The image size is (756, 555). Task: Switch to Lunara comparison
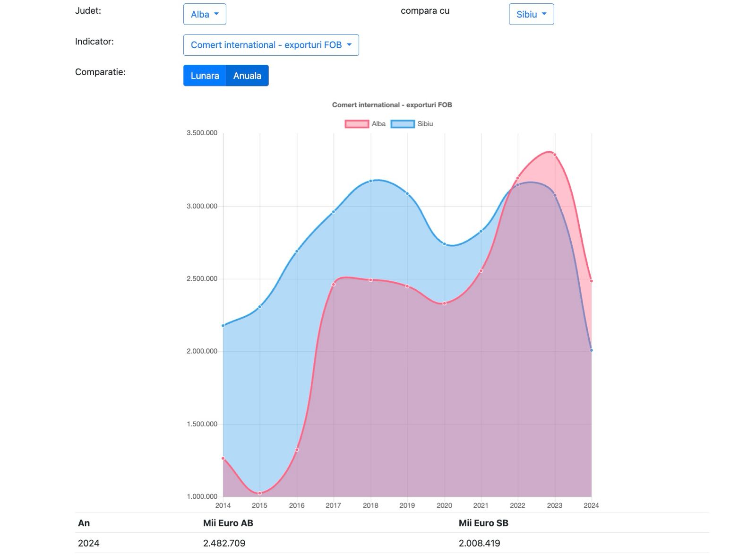tap(205, 76)
